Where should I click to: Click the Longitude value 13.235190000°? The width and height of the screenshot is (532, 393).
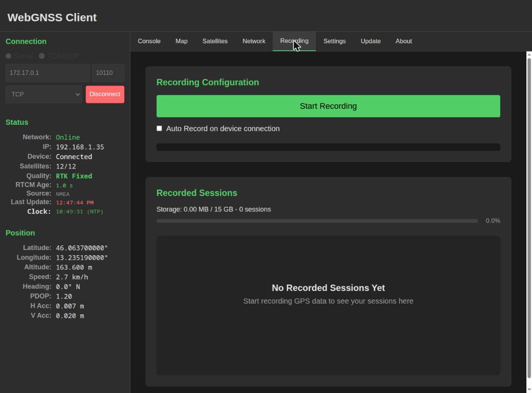82,257
